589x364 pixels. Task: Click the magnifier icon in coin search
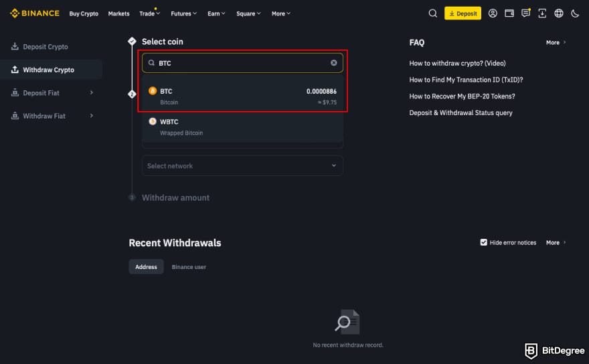151,63
